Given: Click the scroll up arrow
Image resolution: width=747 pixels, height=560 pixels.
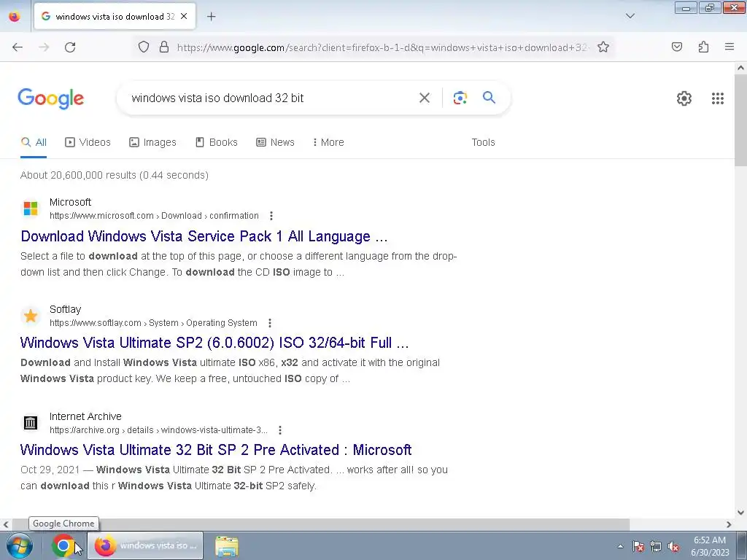Looking at the screenshot, I should pyautogui.click(x=740, y=68).
